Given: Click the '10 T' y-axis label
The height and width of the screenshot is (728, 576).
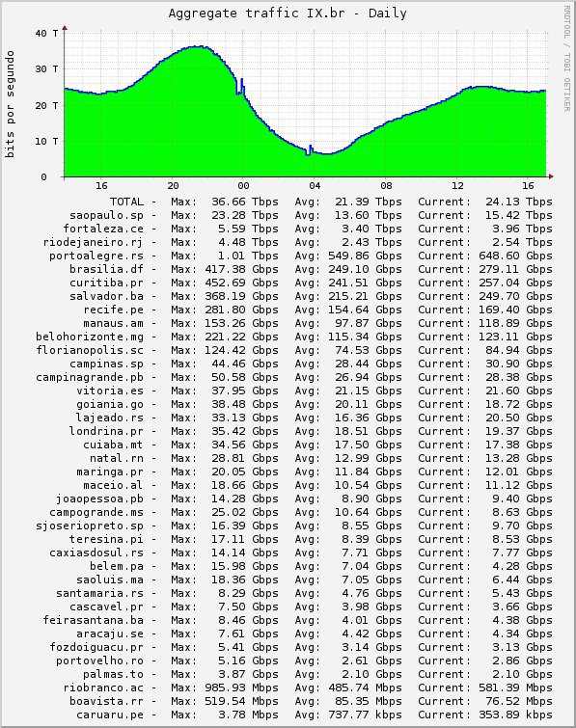Looking at the screenshot, I should click(x=46, y=141).
